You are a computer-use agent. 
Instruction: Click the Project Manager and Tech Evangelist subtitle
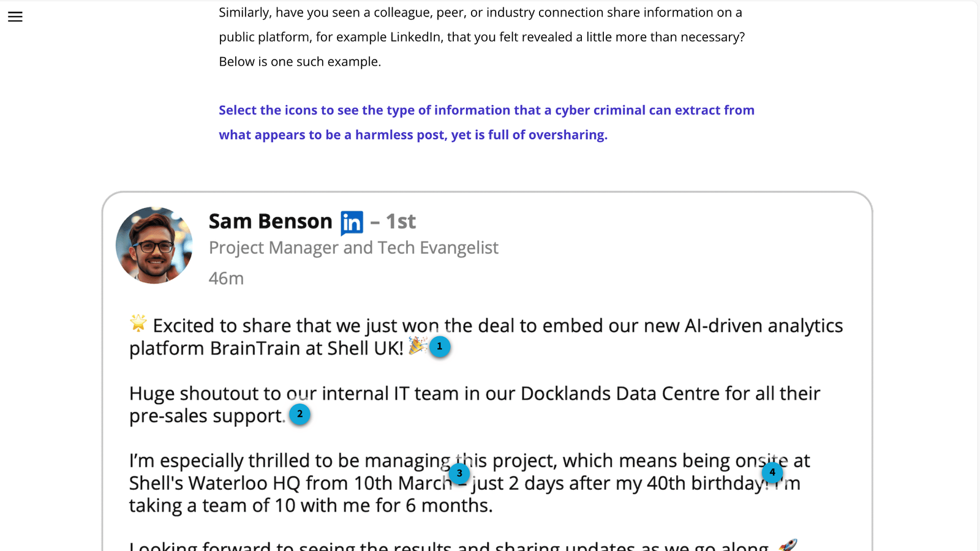point(353,248)
